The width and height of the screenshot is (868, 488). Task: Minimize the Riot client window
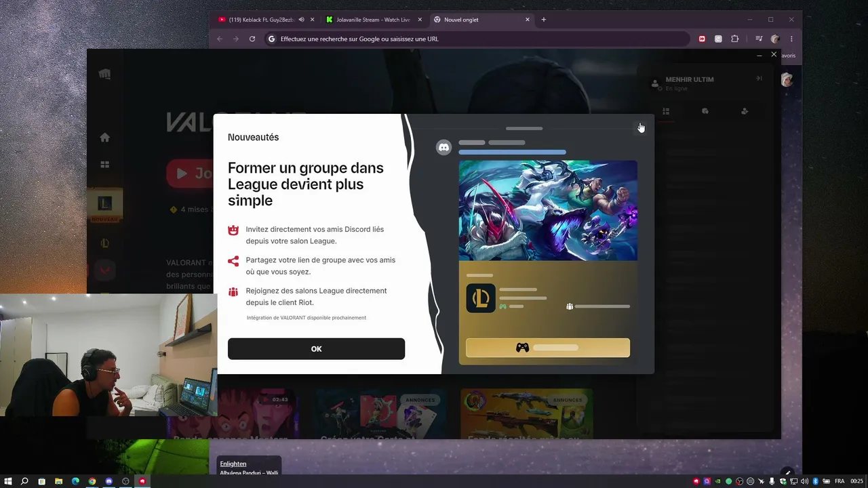[x=759, y=55]
